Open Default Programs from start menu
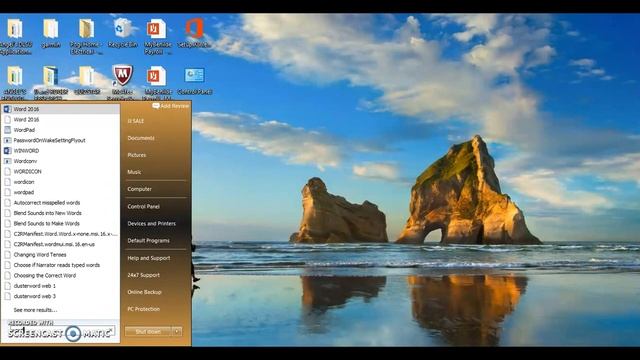 pos(149,241)
